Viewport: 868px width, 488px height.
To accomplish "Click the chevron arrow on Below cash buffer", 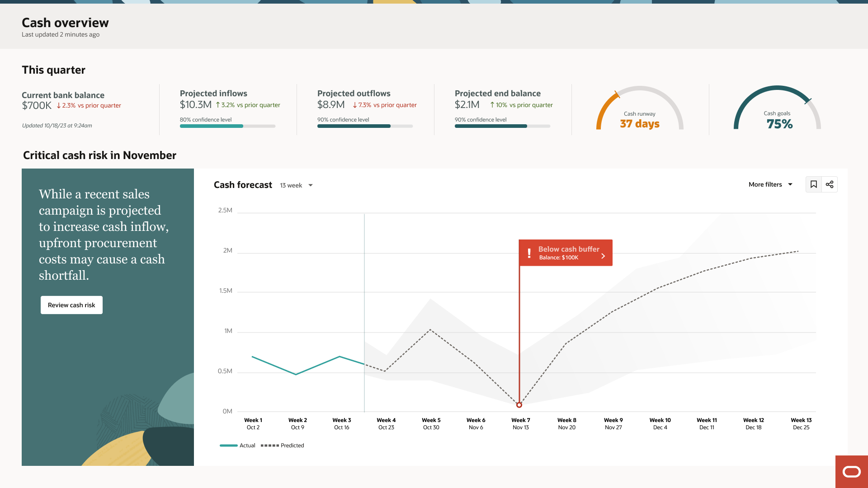I will click(603, 256).
